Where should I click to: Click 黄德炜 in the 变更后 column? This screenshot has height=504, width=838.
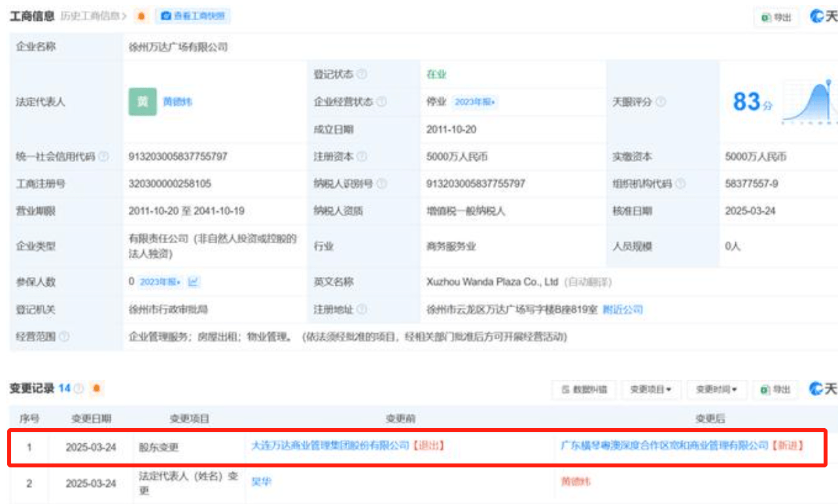click(576, 482)
